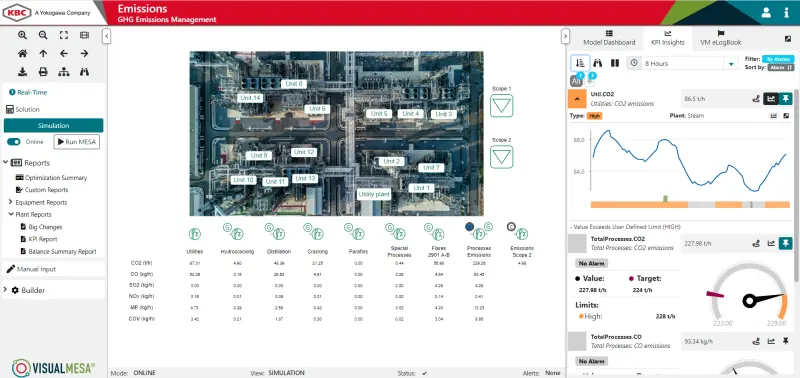Click the download icon
This screenshot has height=378, width=800.
click(22, 72)
